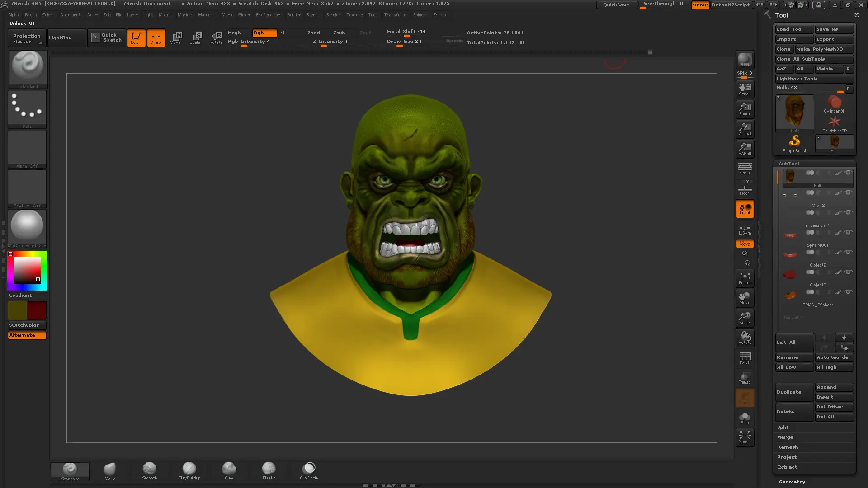Viewport: 868px width, 488px height.
Task: Select the Move brush in bottom shelf
Action: click(110, 471)
